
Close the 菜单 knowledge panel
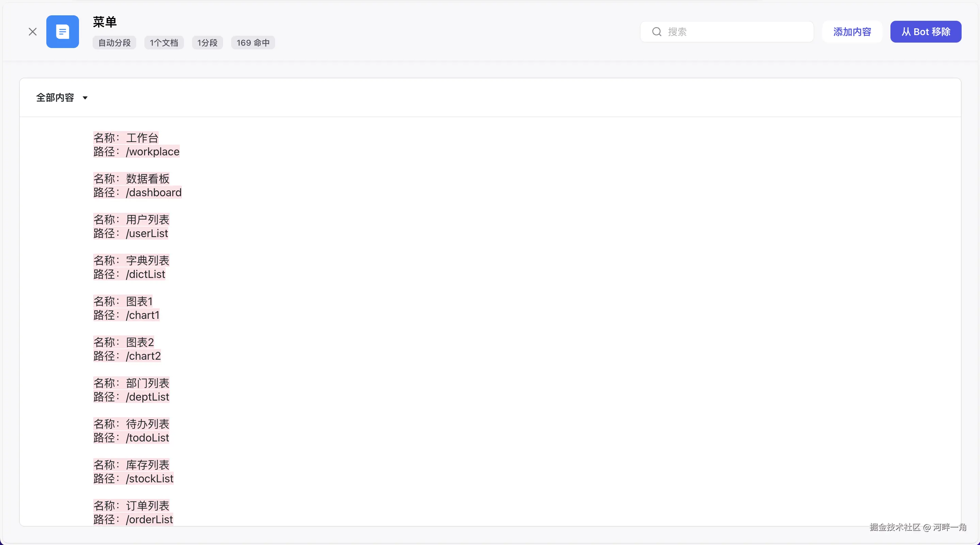pyautogui.click(x=33, y=32)
